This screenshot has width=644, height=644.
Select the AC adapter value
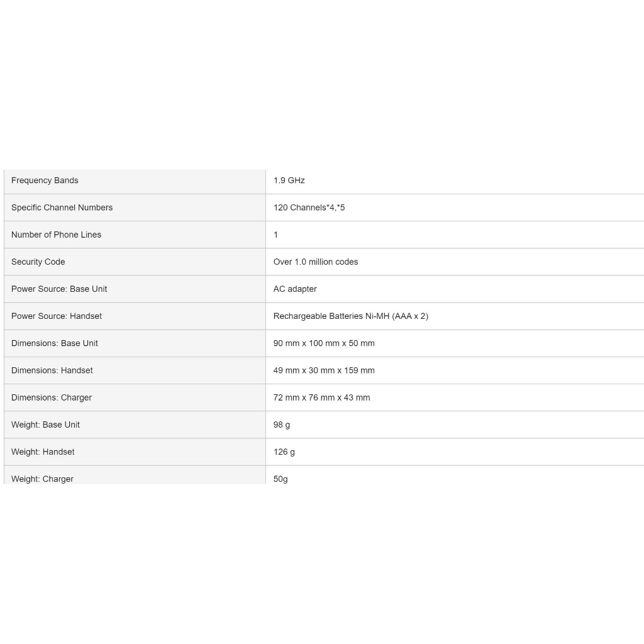tap(295, 289)
